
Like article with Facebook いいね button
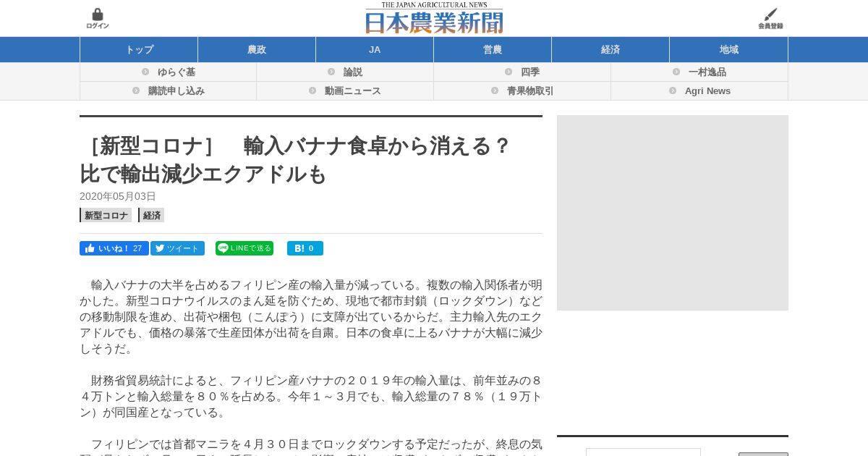click(x=114, y=248)
